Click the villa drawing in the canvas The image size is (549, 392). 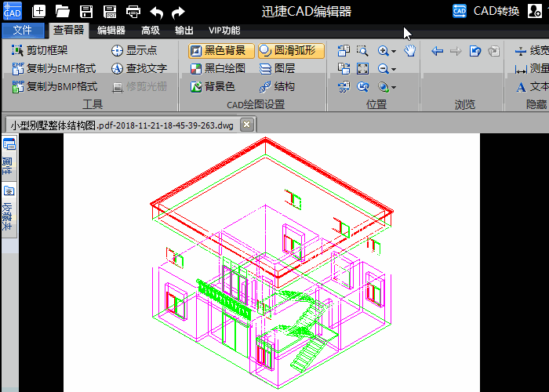[271, 263]
